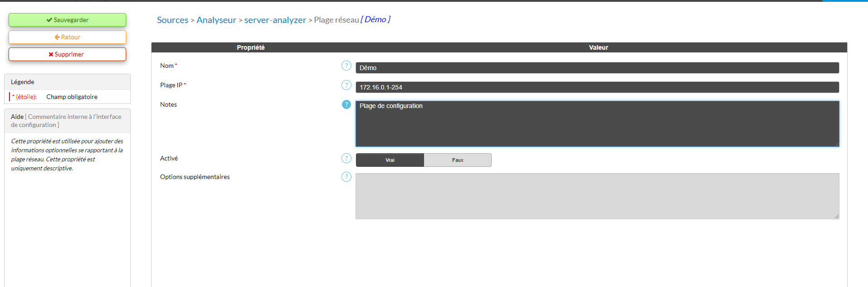Set Activé to Vrai
This screenshot has width=868, height=287.
[x=389, y=160]
